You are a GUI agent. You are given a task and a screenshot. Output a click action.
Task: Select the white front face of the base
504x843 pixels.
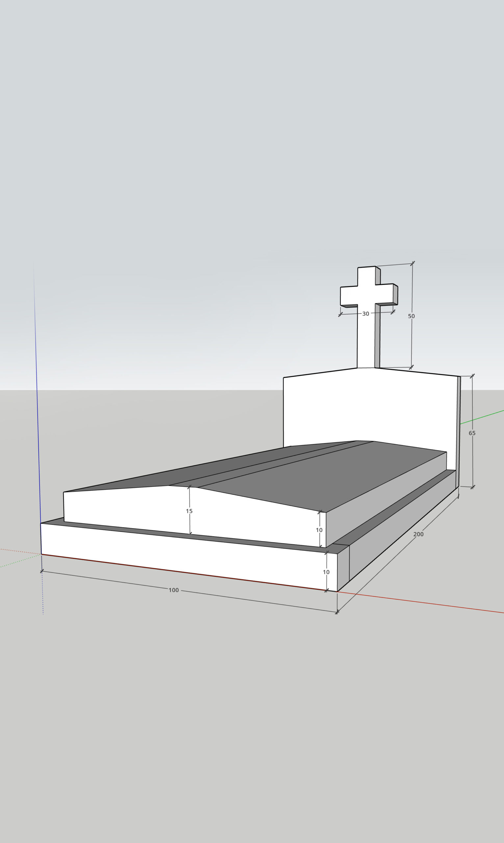[187, 557]
